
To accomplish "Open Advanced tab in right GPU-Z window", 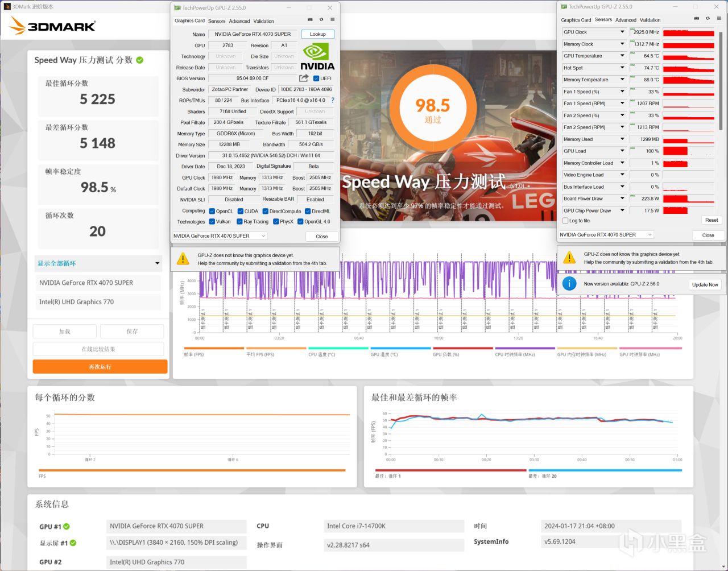I will coord(626,20).
